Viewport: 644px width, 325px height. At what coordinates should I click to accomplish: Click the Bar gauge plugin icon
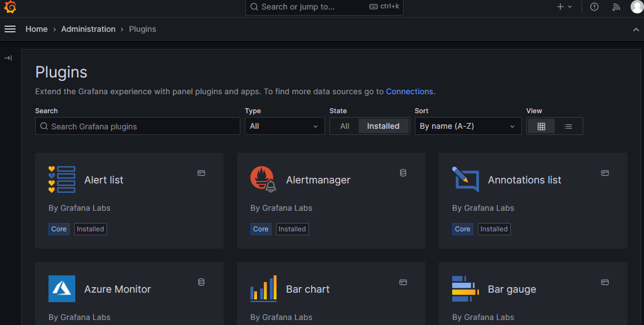pyautogui.click(x=466, y=289)
